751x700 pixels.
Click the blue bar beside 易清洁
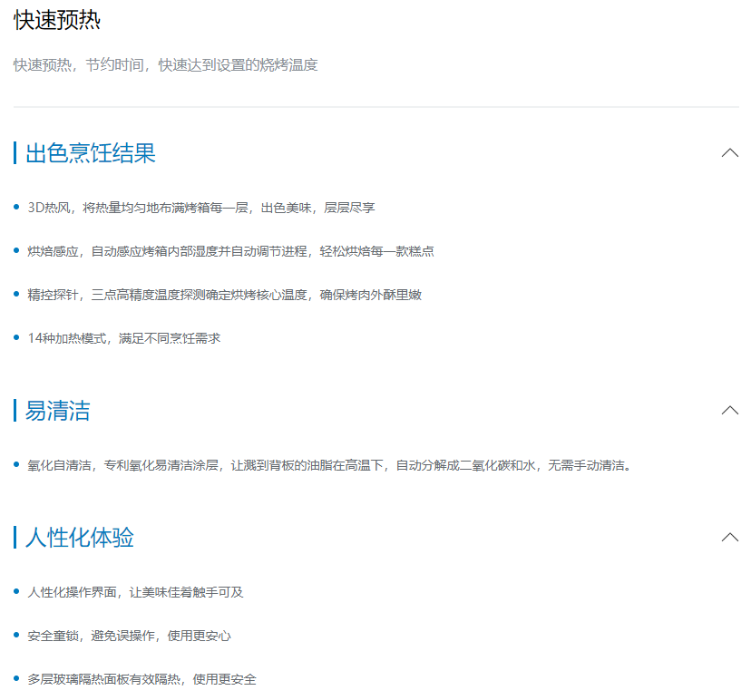pos(15,411)
